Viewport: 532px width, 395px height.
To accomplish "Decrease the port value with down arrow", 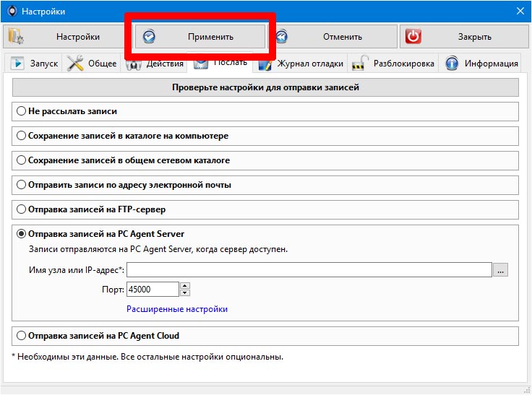I will click(x=185, y=293).
